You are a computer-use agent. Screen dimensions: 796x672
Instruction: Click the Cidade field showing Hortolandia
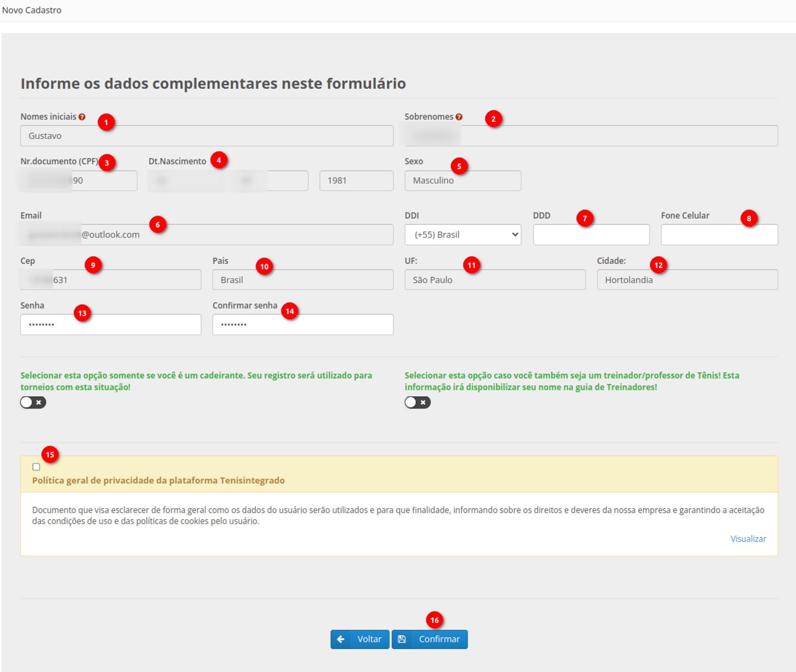[687, 280]
